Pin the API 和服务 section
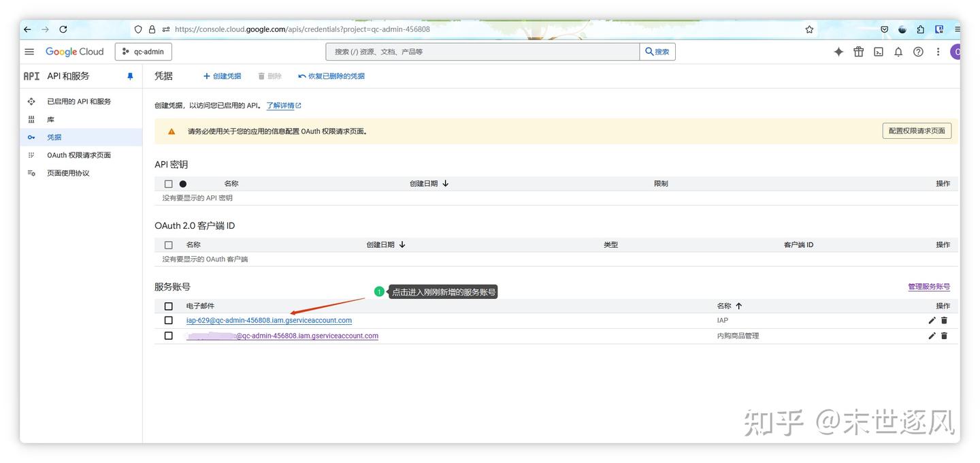Viewport: 980px width, 463px height. (129, 76)
